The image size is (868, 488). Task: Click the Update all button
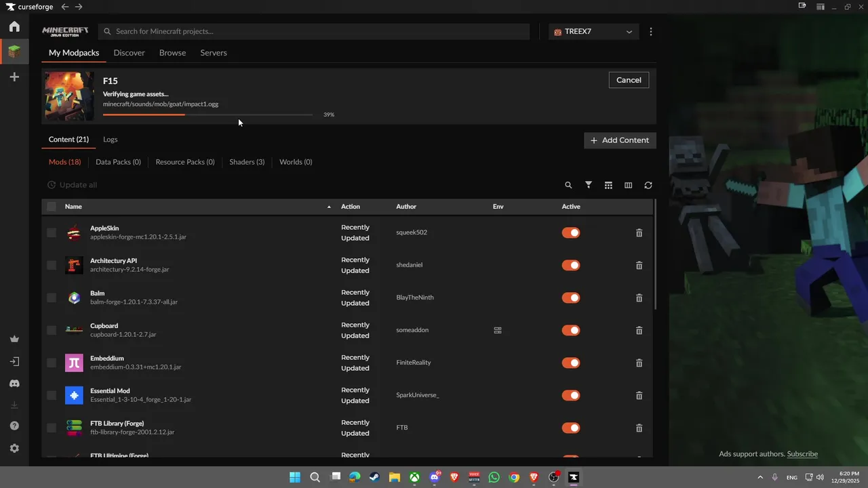click(72, 185)
